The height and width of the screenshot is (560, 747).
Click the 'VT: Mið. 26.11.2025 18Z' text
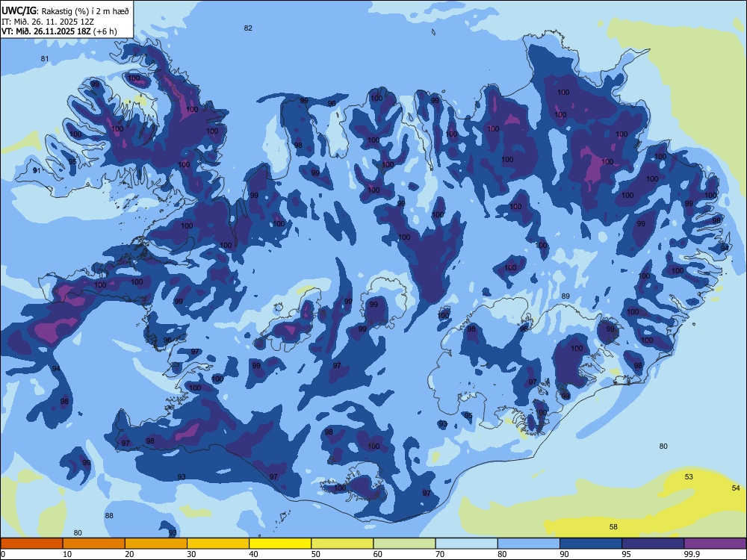pos(46,31)
